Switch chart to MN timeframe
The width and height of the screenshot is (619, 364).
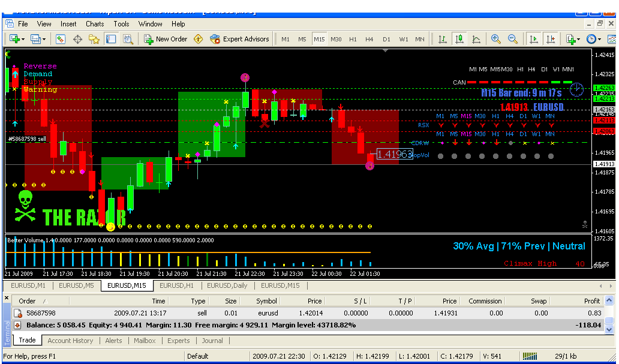coord(420,39)
